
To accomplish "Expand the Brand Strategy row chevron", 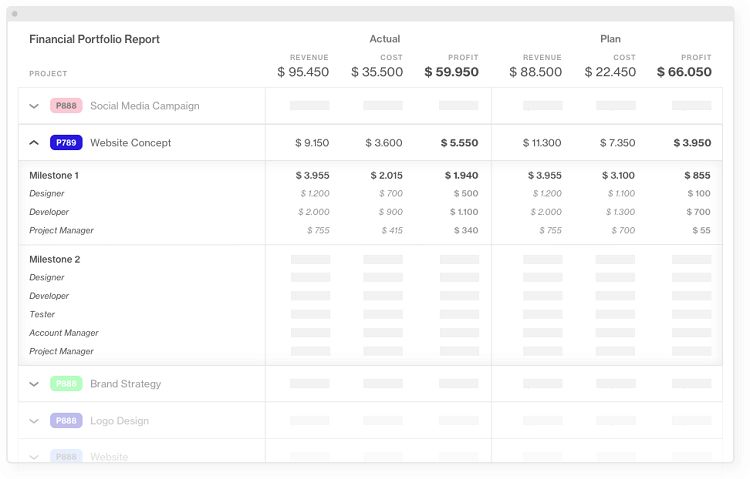I will point(34,384).
